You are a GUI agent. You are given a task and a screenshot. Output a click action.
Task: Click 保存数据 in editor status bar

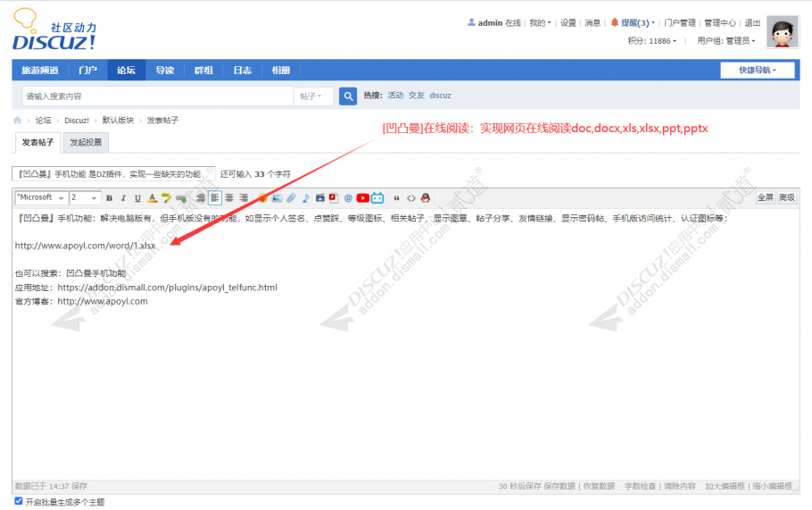tap(559, 486)
